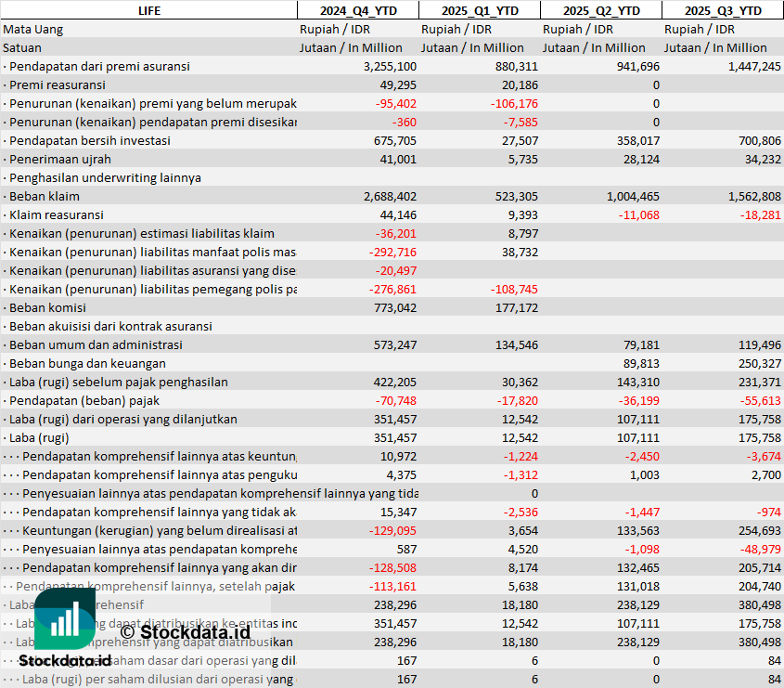Select the Beban komisi row label
Screen dimensions: 784x688
47,307
